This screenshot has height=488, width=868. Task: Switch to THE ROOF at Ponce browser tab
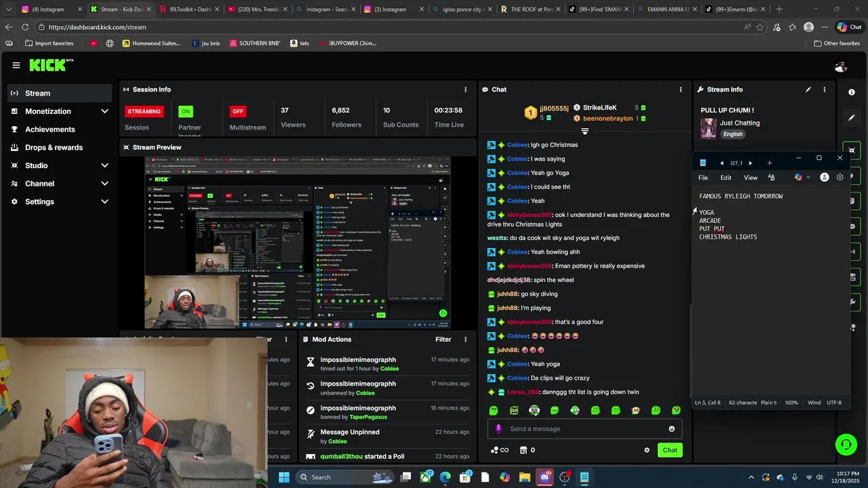click(x=529, y=9)
